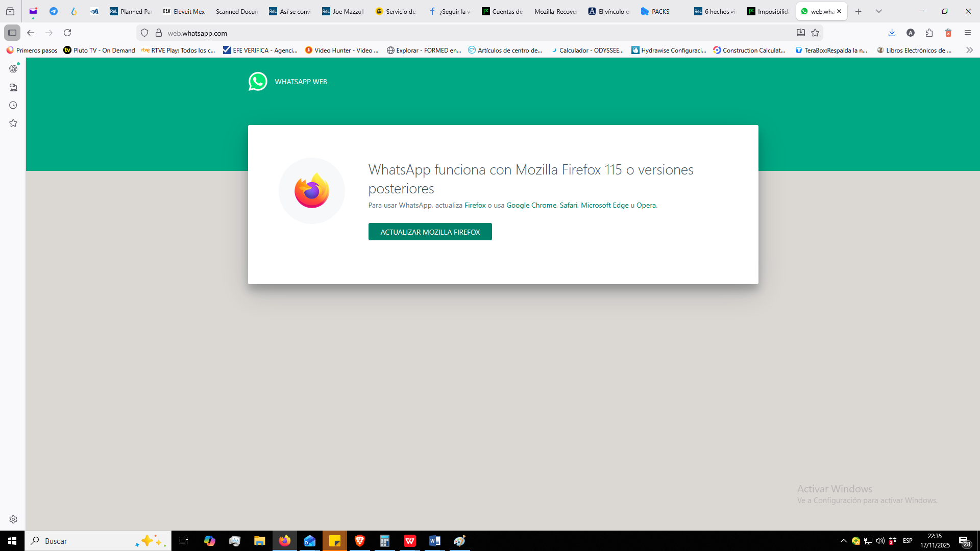Open the Firefox hamburger menu
Viewport: 980px width, 551px height.
pos(967,33)
